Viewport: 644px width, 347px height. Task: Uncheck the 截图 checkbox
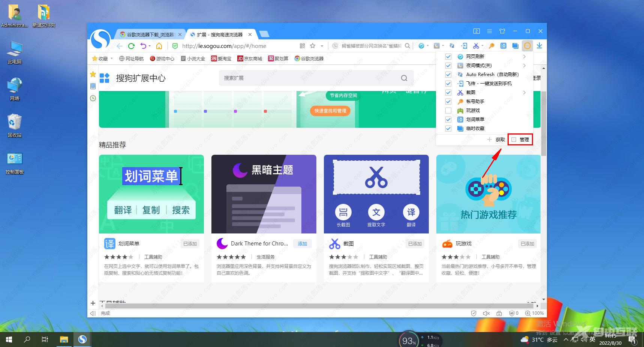pyautogui.click(x=448, y=93)
